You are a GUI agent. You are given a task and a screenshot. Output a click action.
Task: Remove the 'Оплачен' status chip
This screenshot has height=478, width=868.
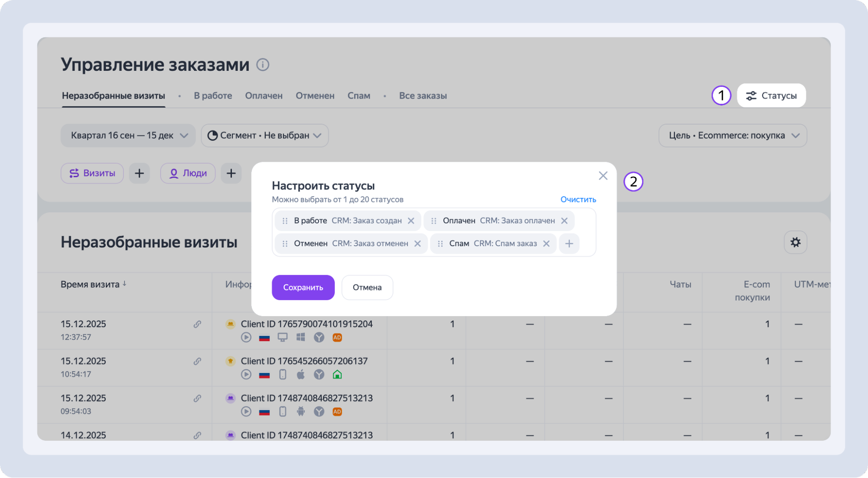(x=564, y=221)
